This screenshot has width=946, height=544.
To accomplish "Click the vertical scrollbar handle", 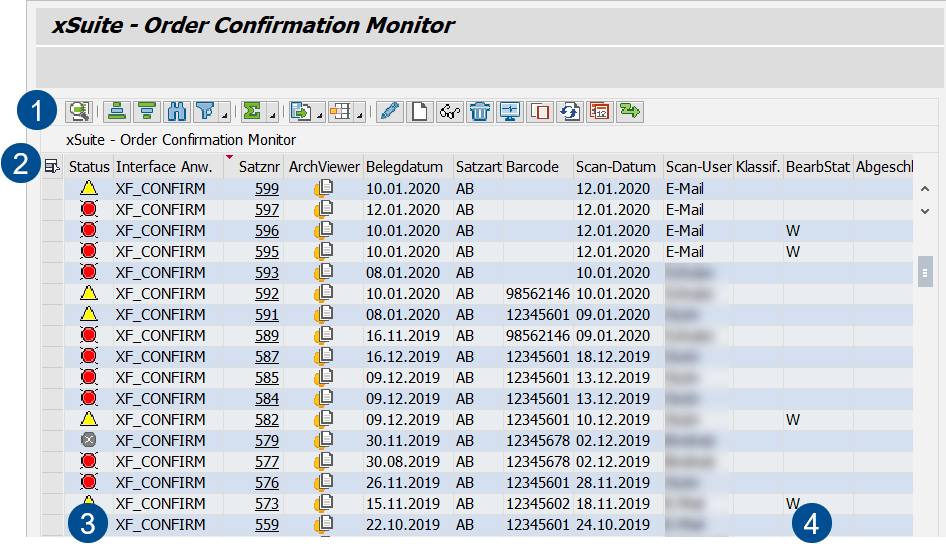I will coord(925,271).
